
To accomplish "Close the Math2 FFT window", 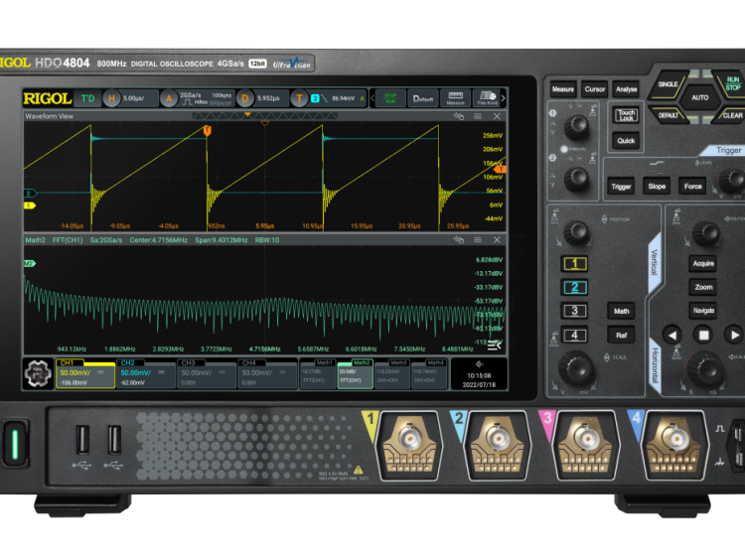I will pyautogui.click(x=497, y=239).
